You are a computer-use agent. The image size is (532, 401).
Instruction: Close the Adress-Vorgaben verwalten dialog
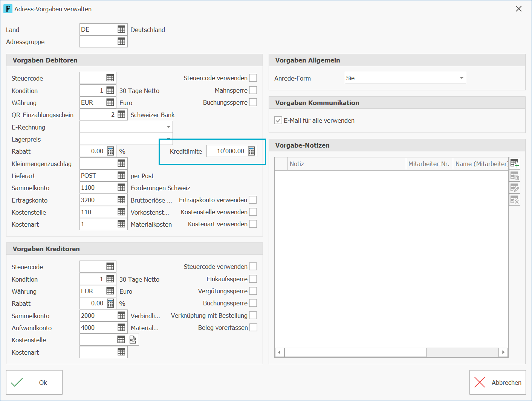coord(519,9)
